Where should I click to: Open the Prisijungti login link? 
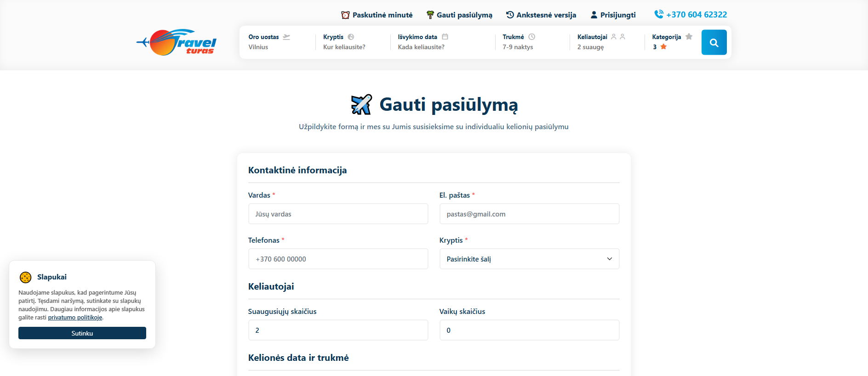613,15
